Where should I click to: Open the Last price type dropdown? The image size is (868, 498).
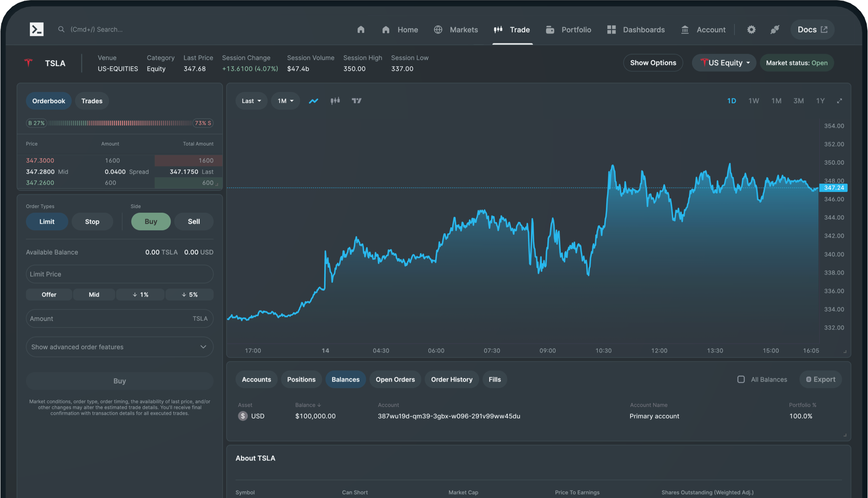coord(251,100)
